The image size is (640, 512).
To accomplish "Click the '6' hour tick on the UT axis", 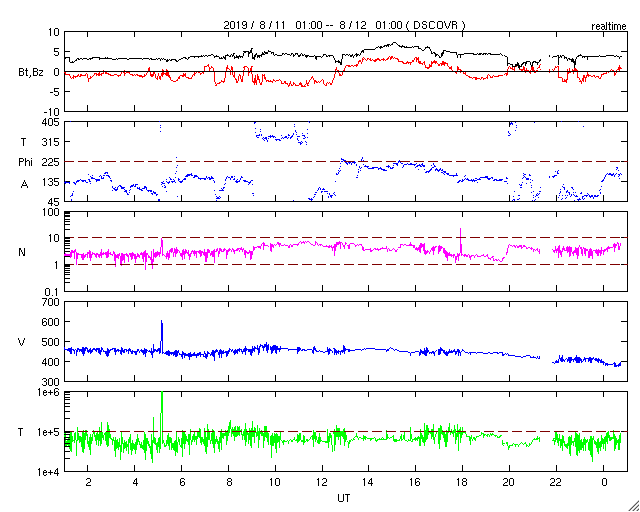I will (182, 483).
